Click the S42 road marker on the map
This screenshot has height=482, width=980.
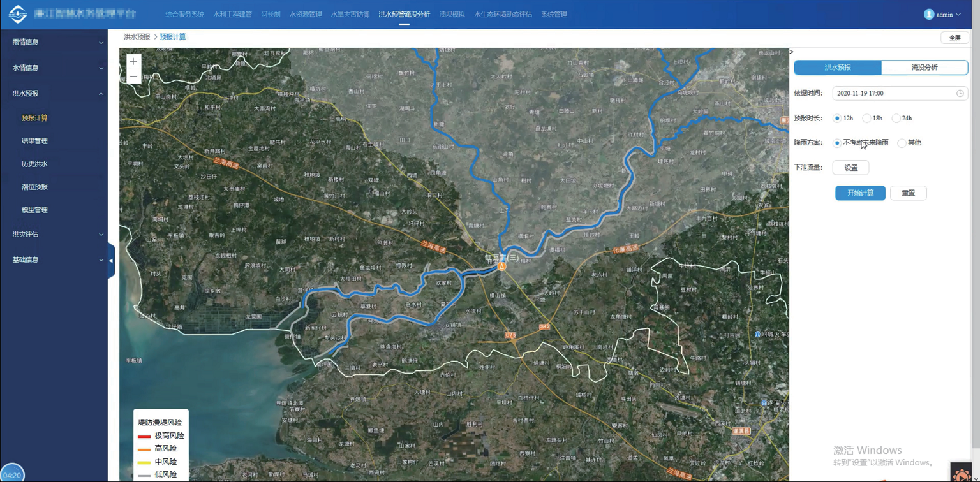click(544, 326)
